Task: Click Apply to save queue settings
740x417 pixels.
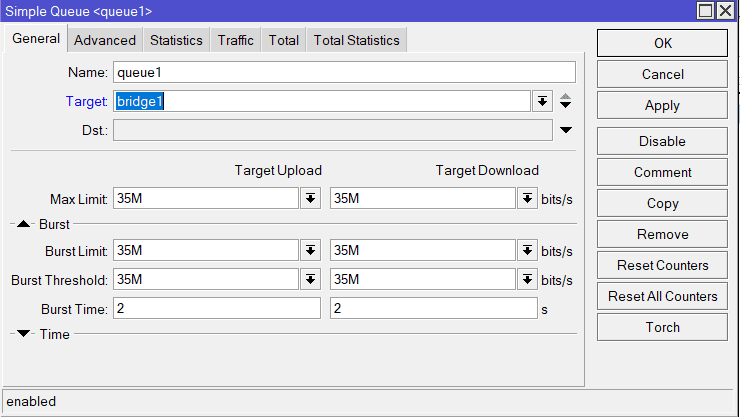Action: tap(662, 105)
